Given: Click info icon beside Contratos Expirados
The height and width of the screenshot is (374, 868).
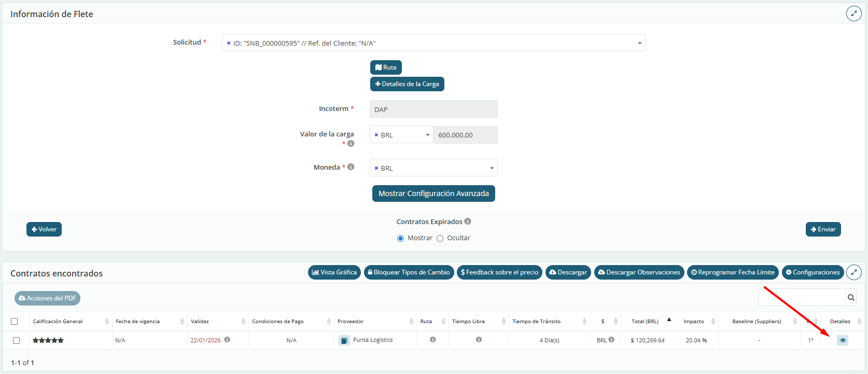Looking at the screenshot, I should pyautogui.click(x=468, y=221).
